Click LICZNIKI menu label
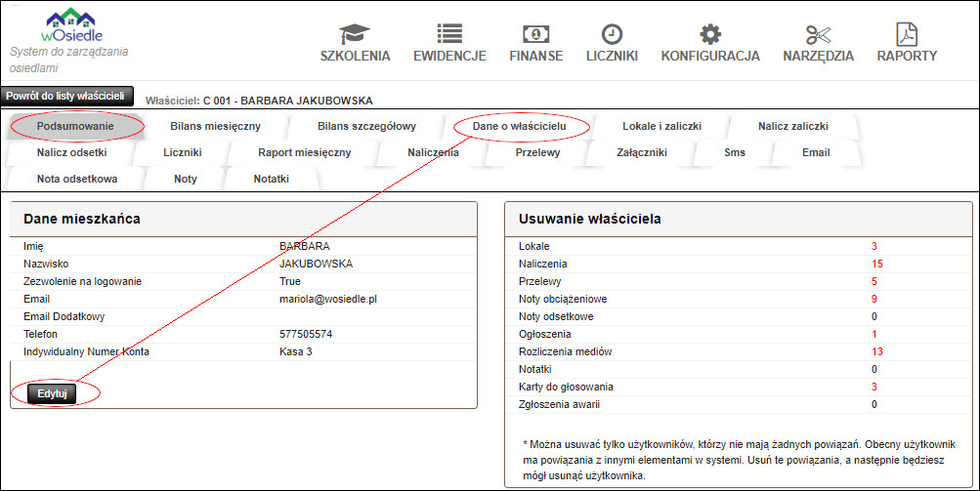 612,56
